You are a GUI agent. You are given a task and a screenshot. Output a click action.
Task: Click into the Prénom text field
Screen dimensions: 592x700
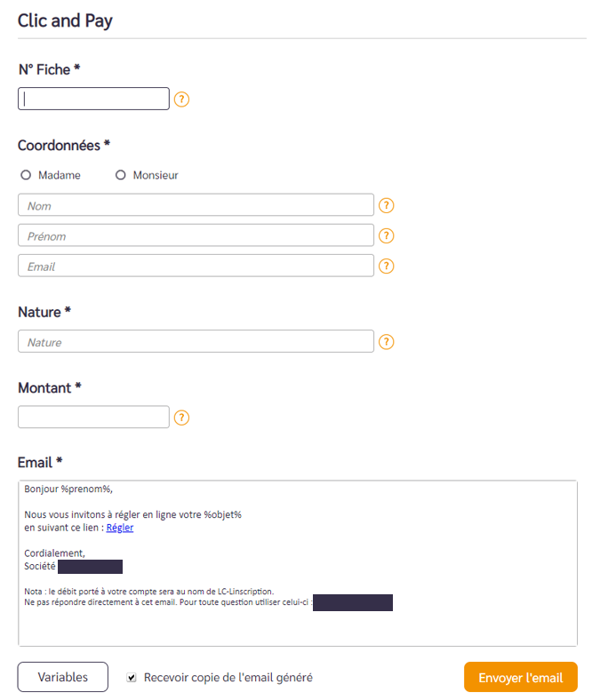click(x=196, y=235)
